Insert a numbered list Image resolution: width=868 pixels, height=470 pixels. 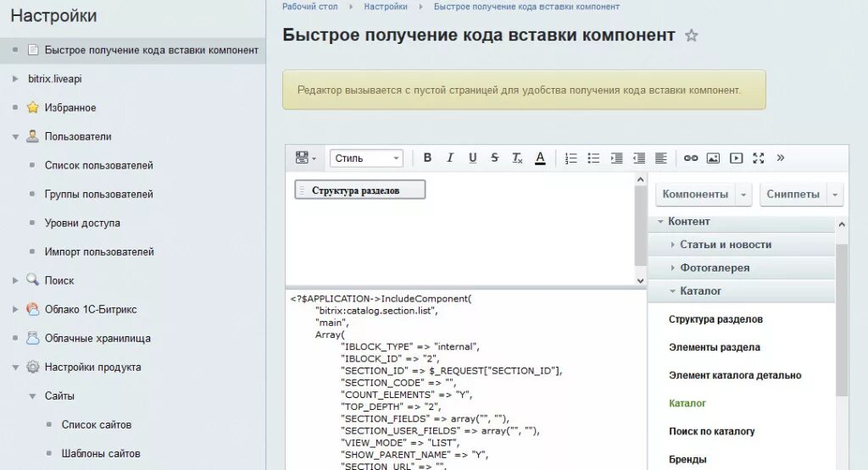pyautogui.click(x=570, y=158)
